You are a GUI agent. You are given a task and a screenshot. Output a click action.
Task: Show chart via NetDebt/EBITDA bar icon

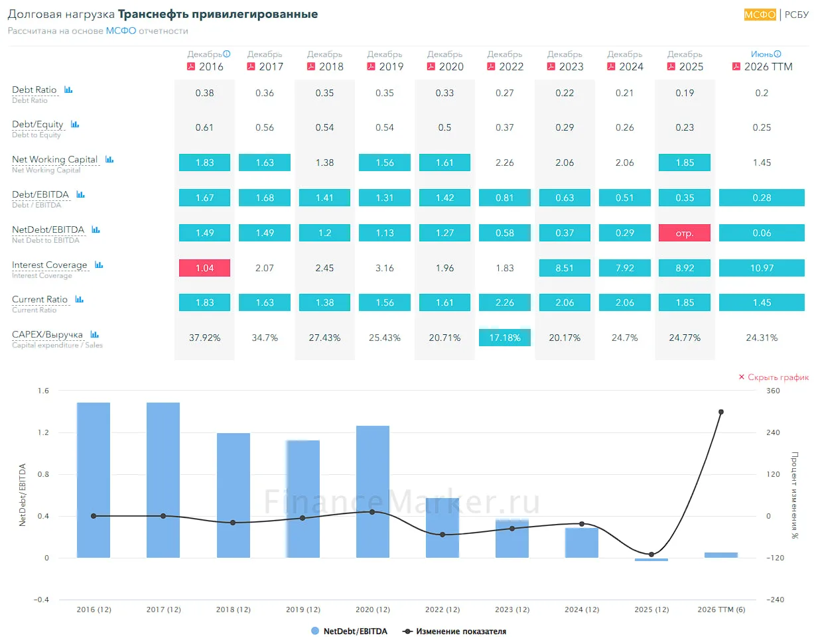click(x=96, y=229)
